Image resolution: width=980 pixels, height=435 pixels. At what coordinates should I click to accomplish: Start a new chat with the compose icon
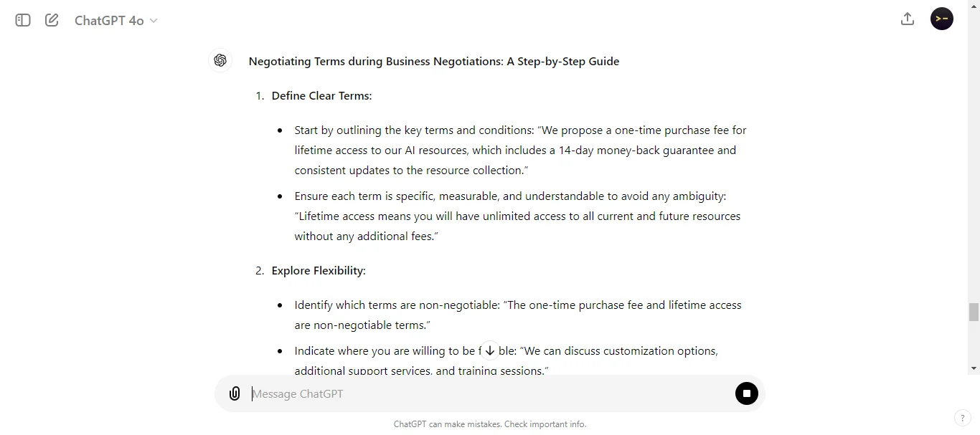[x=51, y=20]
